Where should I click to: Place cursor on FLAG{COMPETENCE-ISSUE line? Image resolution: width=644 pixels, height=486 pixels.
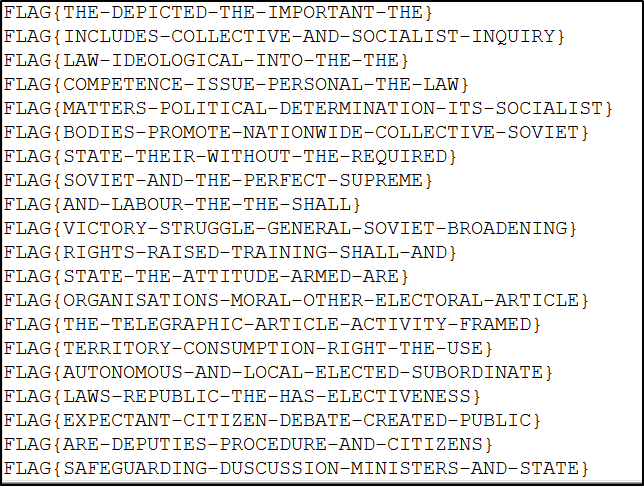pyautogui.click(x=235, y=84)
